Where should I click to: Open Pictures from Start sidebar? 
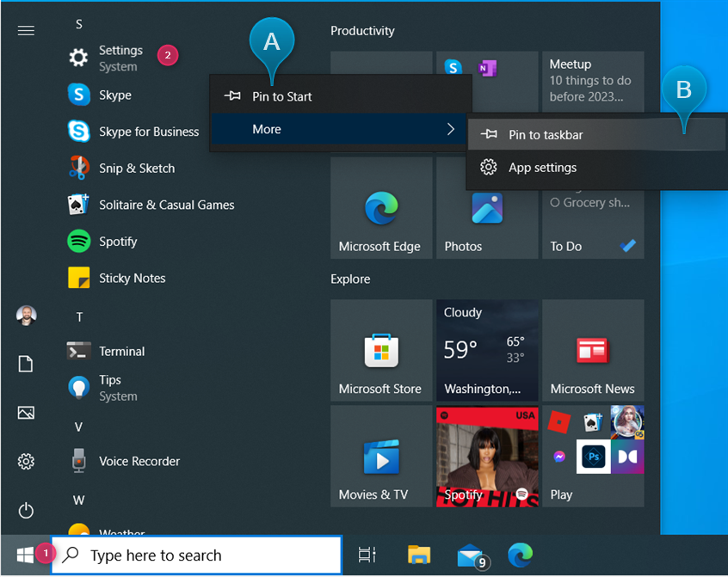coord(26,413)
